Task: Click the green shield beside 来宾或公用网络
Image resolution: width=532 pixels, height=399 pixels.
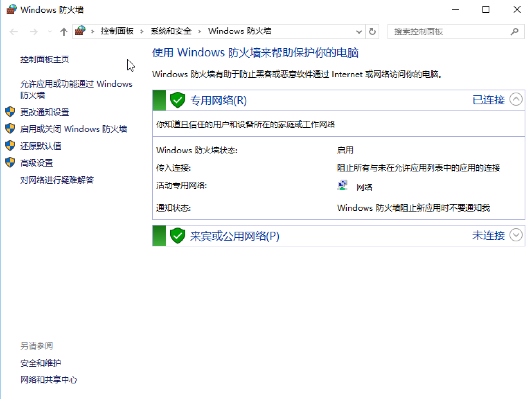Action: [x=177, y=235]
